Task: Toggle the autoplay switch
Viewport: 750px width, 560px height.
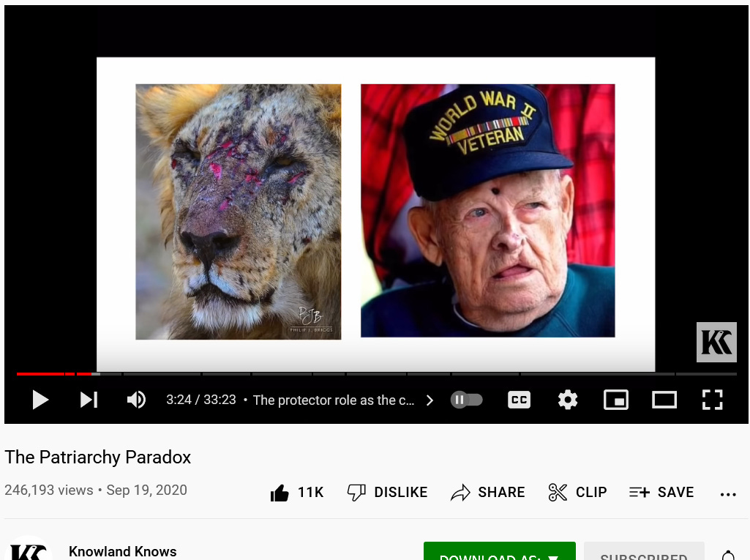Action: point(466,400)
